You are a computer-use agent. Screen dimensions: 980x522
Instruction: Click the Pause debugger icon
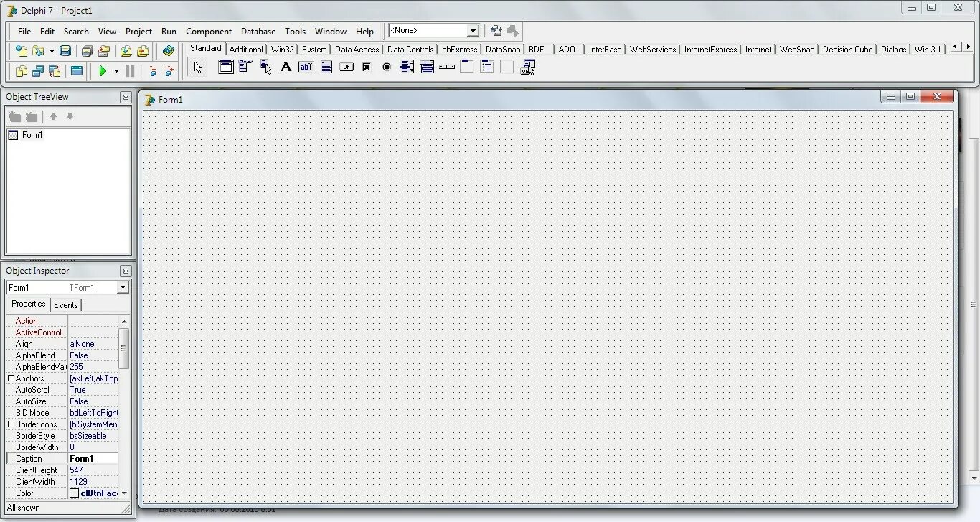(x=130, y=71)
